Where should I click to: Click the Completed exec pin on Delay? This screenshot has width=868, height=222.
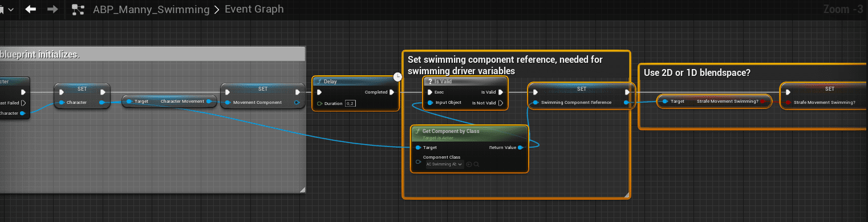click(x=392, y=92)
